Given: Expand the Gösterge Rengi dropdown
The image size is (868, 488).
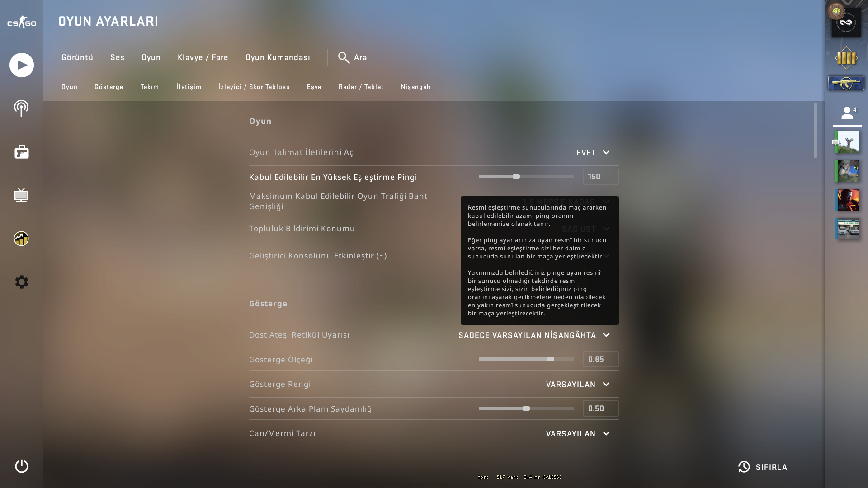Looking at the screenshot, I should [578, 385].
